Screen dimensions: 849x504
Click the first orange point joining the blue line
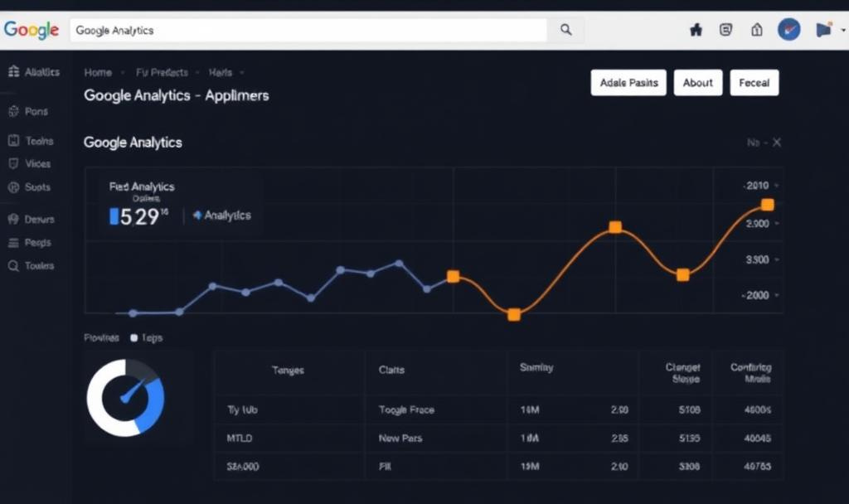(454, 277)
